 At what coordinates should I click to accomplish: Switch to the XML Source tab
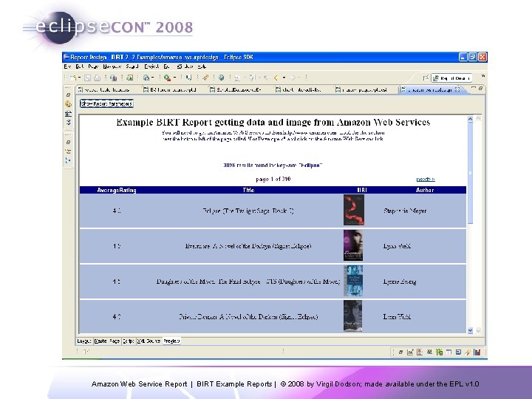point(149,341)
